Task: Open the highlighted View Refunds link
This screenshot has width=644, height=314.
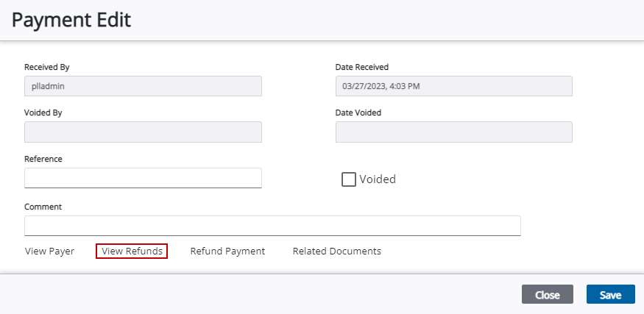Action: coord(132,251)
